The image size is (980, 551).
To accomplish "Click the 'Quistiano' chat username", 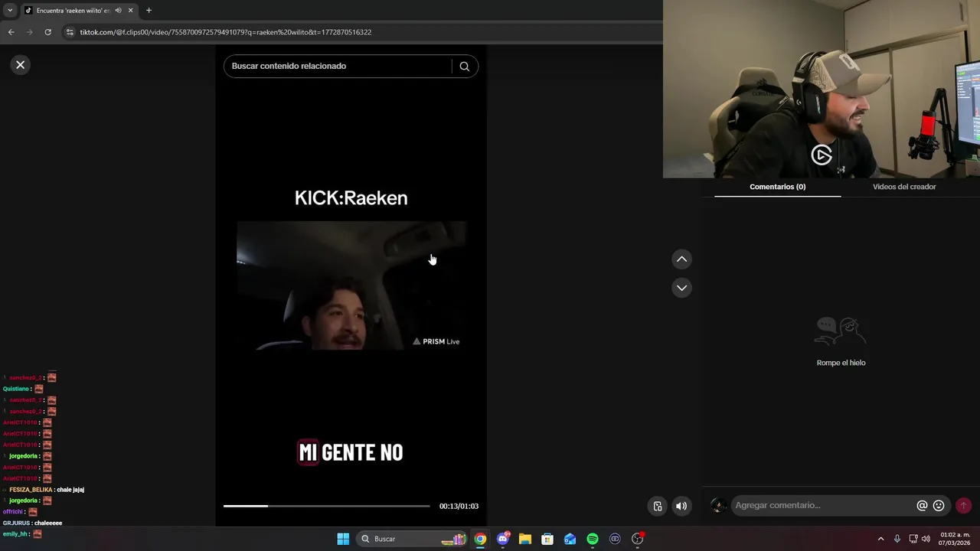I will coord(15,389).
